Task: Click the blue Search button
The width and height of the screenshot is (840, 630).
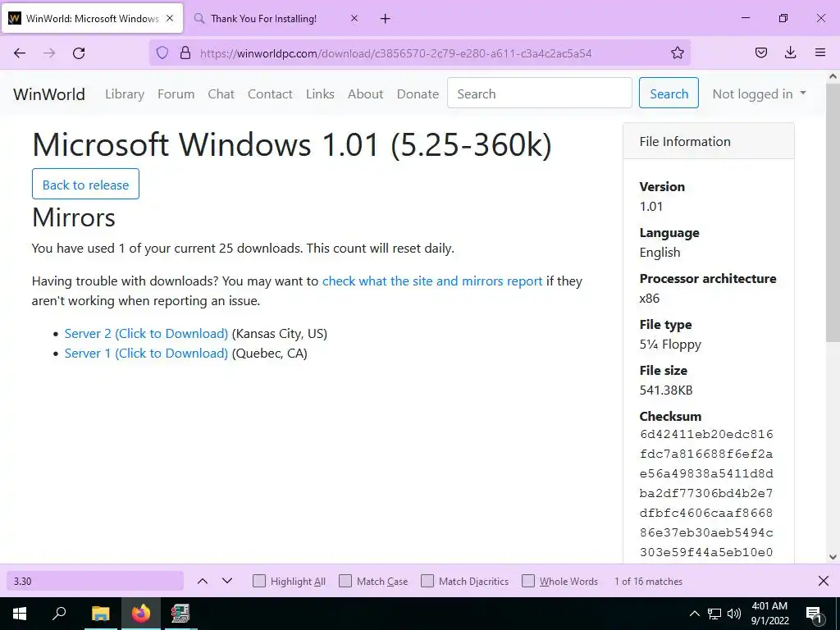Action: click(x=669, y=93)
